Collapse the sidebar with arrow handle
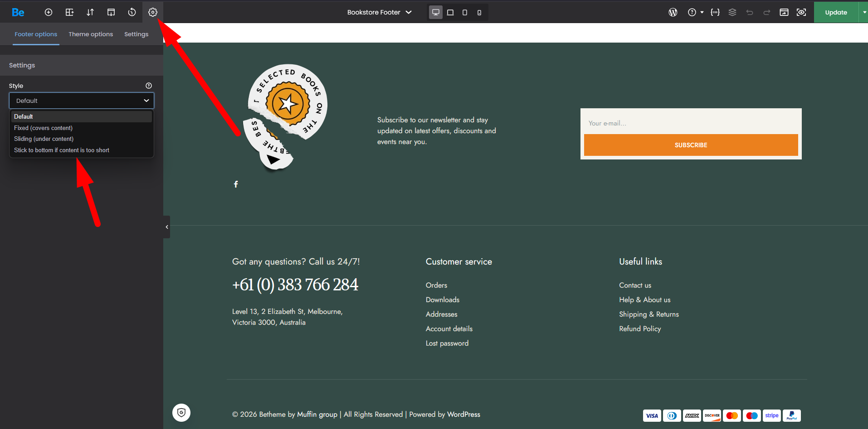Image resolution: width=868 pixels, height=429 pixels. point(167,227)
